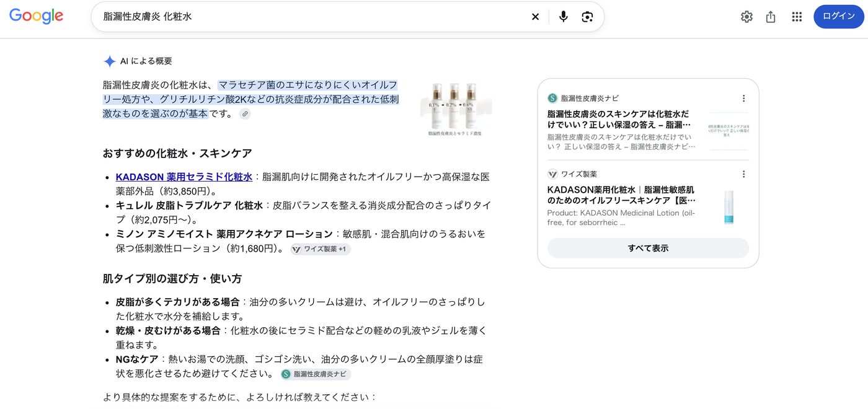Click the Google logo
Screen dimensions: 868x409
[x=36, y=16]
